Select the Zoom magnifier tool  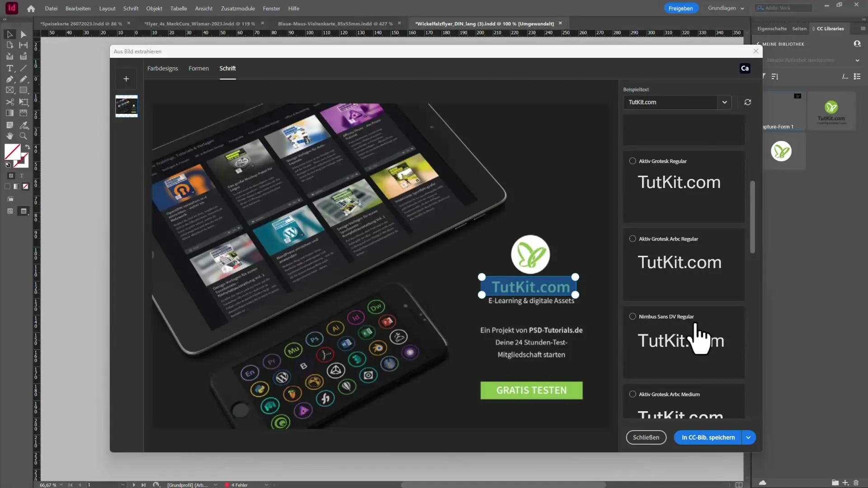[24, 136]
